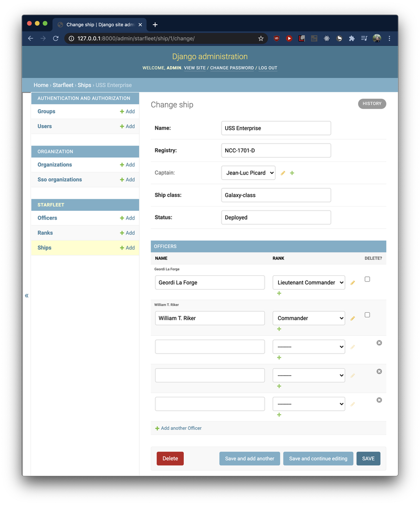Open the Extensions puzzle piece icon
The width and height of the screenshot is (420, 505).
(x=352, y=38)
